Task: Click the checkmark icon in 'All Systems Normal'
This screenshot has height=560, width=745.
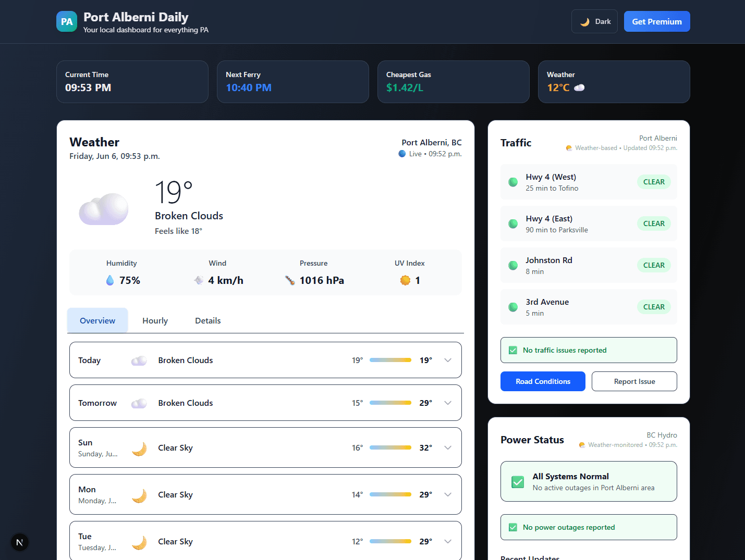Action: (x=517, y=482)
